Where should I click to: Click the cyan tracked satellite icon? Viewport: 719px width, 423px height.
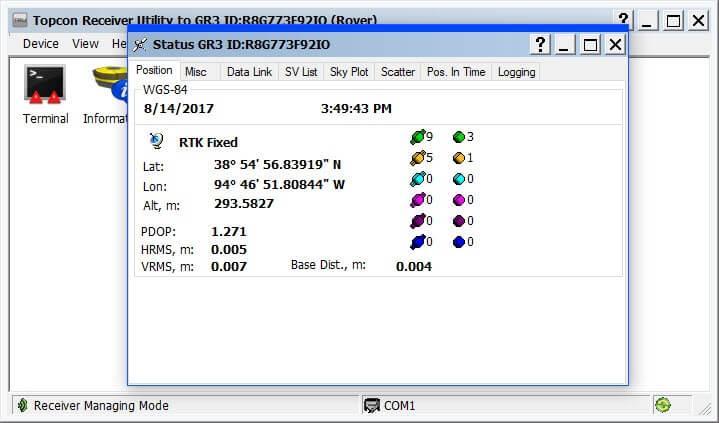417,179
